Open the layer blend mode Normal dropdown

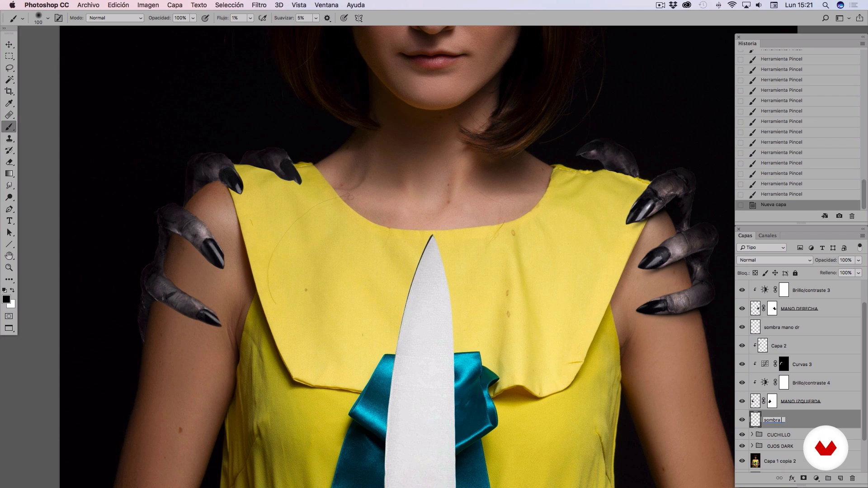(774, 260)
